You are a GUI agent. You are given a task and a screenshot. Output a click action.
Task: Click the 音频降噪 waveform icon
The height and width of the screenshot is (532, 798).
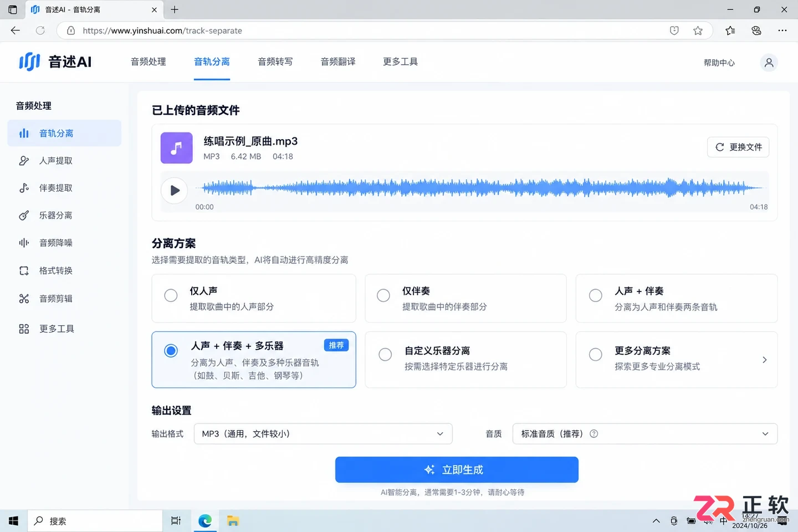(x=24, y=243)
